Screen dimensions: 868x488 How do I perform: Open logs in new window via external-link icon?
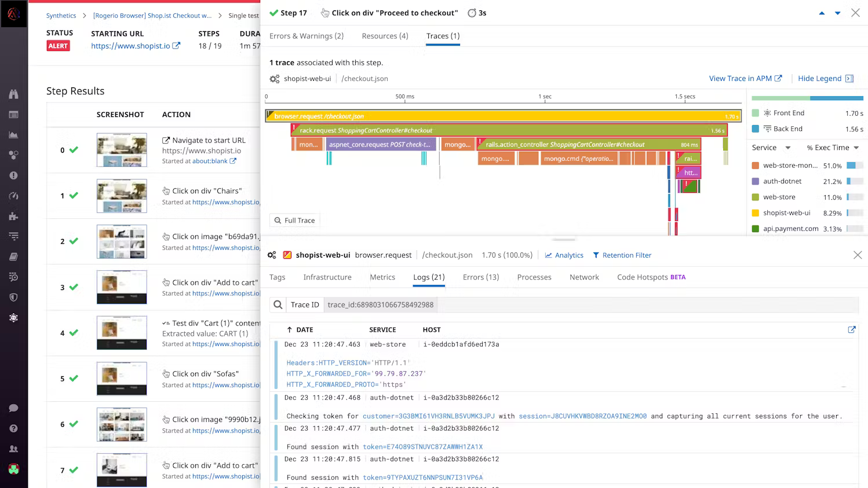(x=851, y=330)
